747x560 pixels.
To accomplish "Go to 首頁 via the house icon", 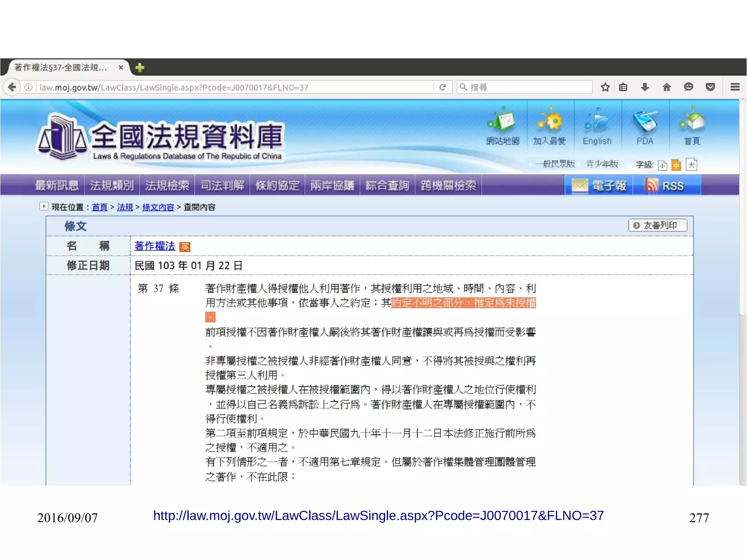I will 692,127.
